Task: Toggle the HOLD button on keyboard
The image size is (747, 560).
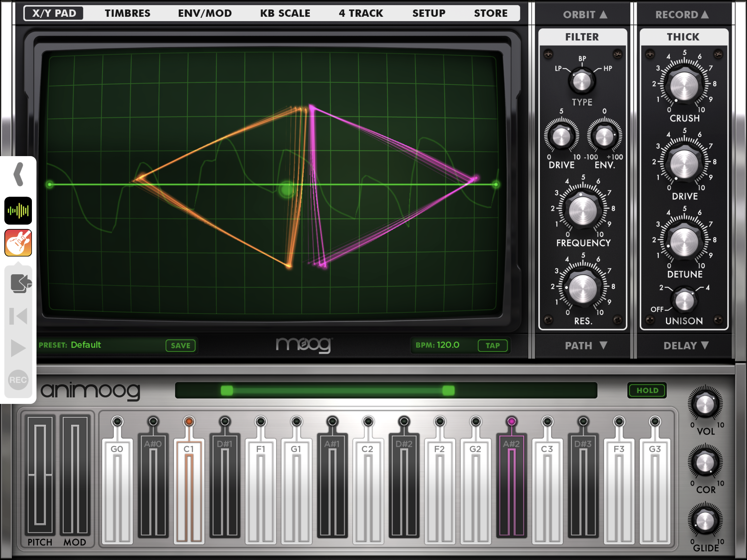Action: pyautogui.click(x=647, y=390)
